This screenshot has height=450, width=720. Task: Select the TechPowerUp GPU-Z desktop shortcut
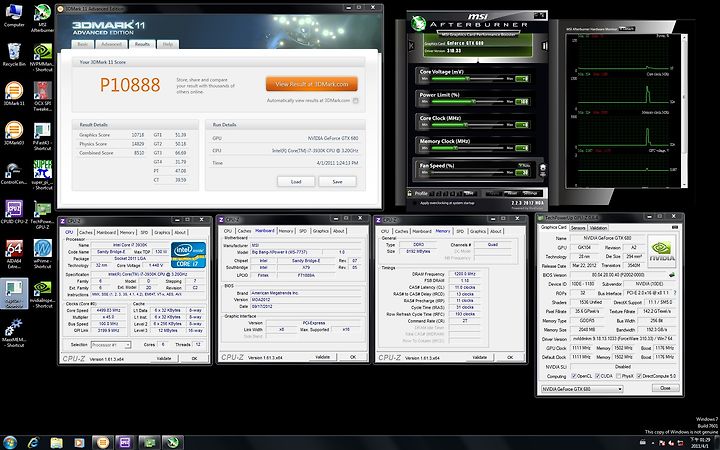(x=42, y=215)
